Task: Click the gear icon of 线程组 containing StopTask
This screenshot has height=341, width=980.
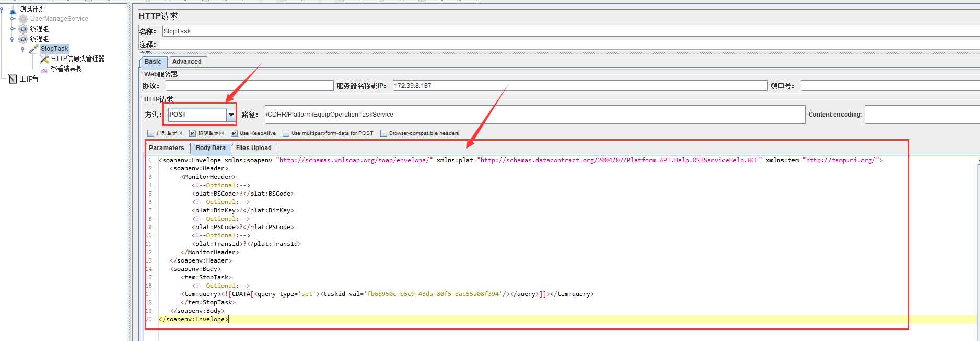Action: click(23, 39)
